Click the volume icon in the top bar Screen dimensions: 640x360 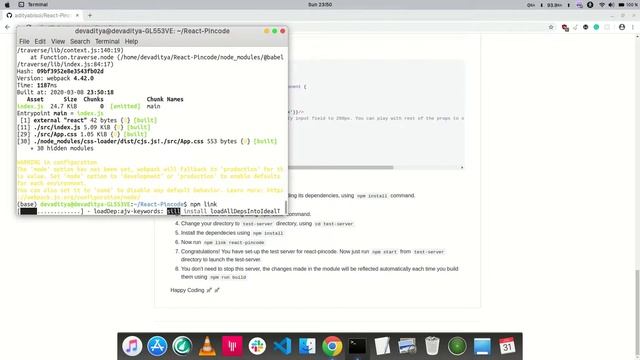point(611,5)
